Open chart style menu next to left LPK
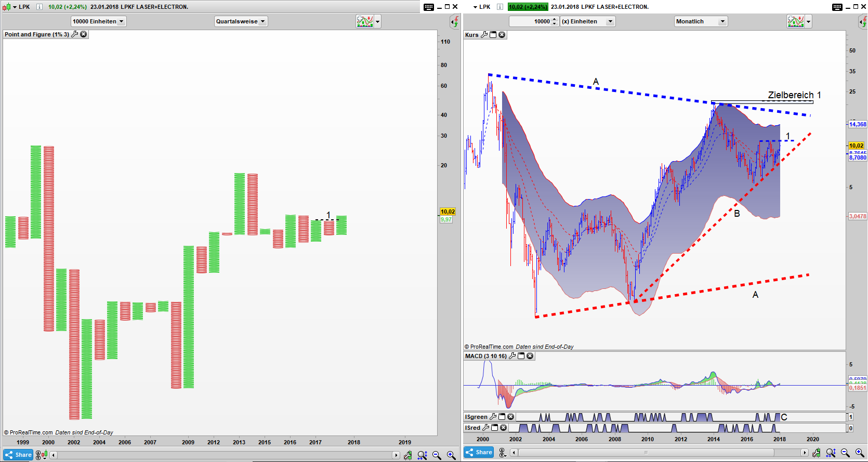Image resolution: width=868 pixels, height=462 pixels. click(15, 7)
